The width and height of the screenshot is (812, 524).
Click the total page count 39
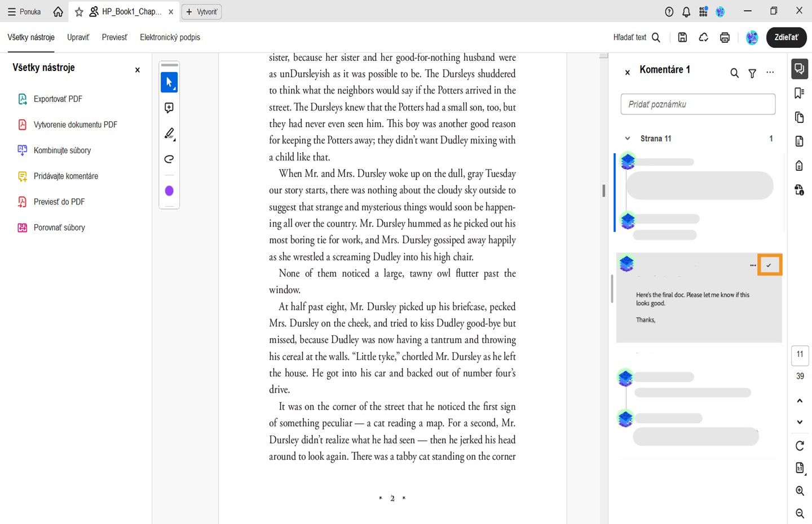pos(800,376)
